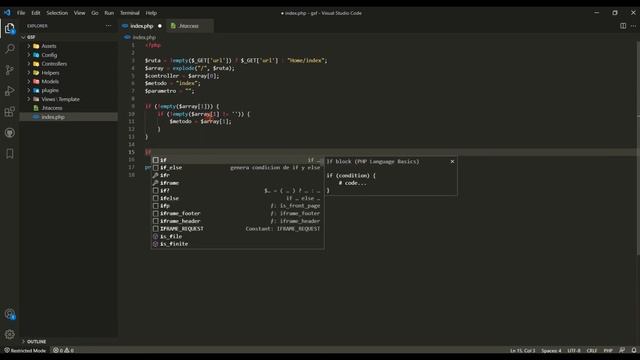Close the suggestion details popup
The height and width of the screenshot is (360, 640).
(452, 162)
